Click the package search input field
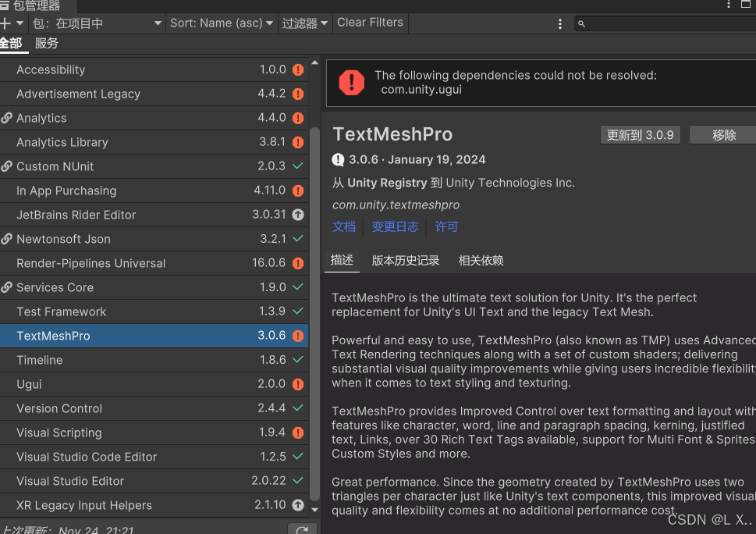Screen dimensions: 756x534 coord(665,23)
